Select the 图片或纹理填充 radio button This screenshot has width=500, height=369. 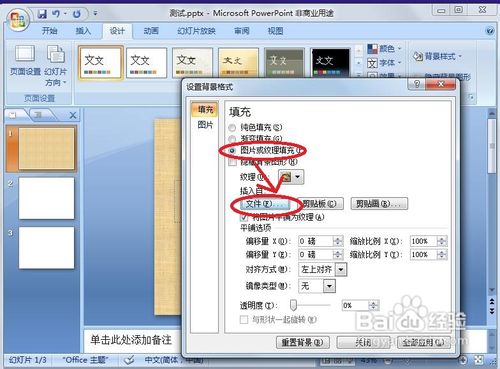233,151
